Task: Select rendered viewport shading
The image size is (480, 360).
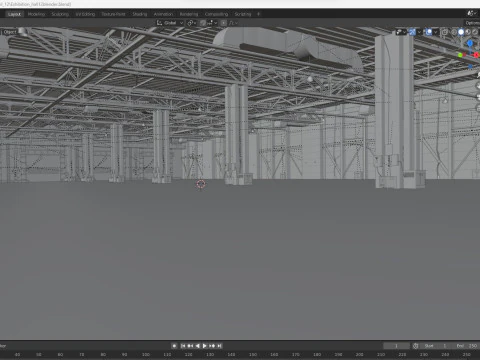Action: point(475,32)
